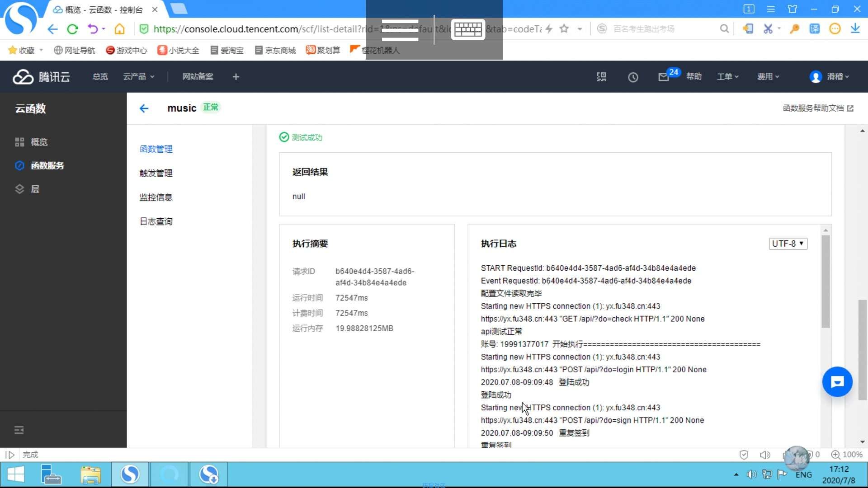868x488 pixels.
Task: Click 帮助 in top navigation
Action: click(x=694, y=77)
